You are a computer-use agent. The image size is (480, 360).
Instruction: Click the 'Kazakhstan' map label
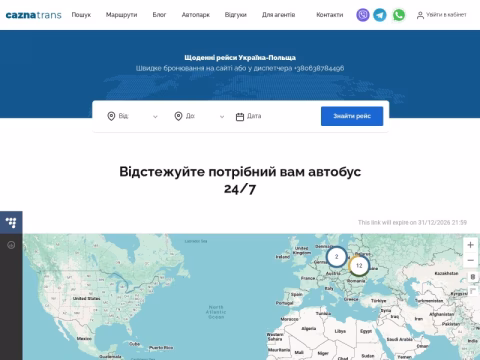click(x=446, y=273)
